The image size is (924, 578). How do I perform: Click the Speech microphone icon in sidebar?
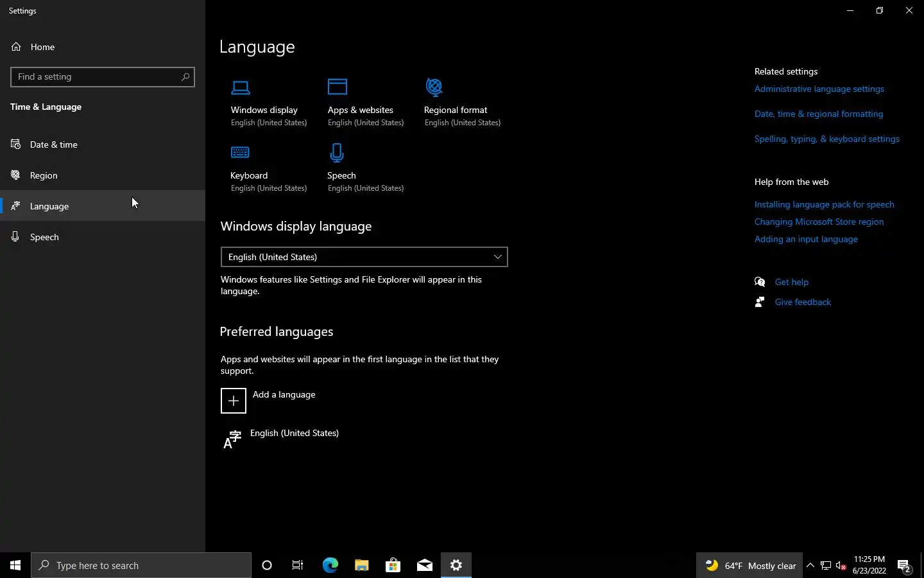click(15, 236)
